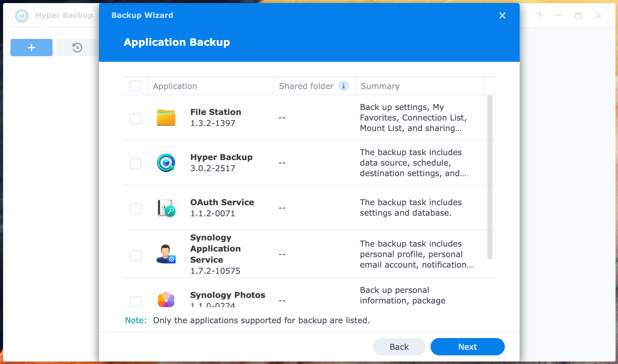
Task: Open the backup version restore clock icon
Action: tap(77, 48)
